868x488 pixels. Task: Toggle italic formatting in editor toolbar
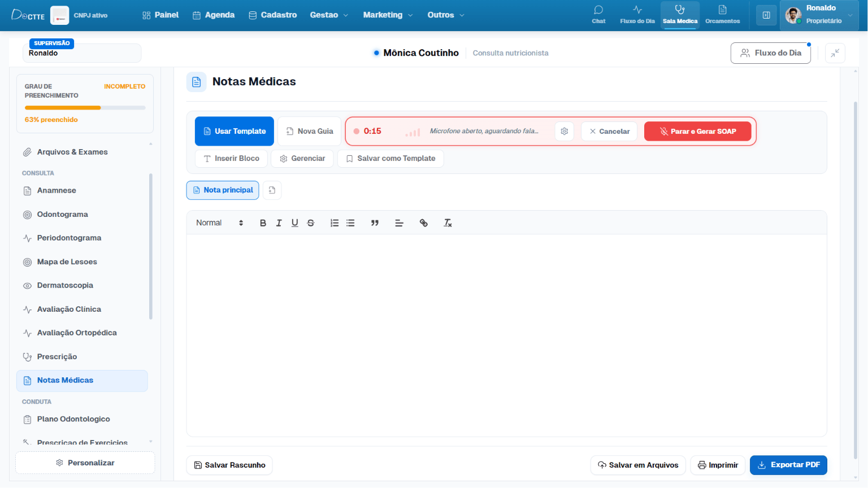tap(279, 223)
